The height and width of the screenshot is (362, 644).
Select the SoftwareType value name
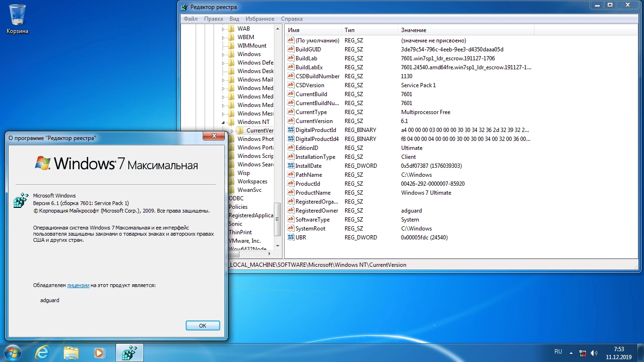[312, 220]
